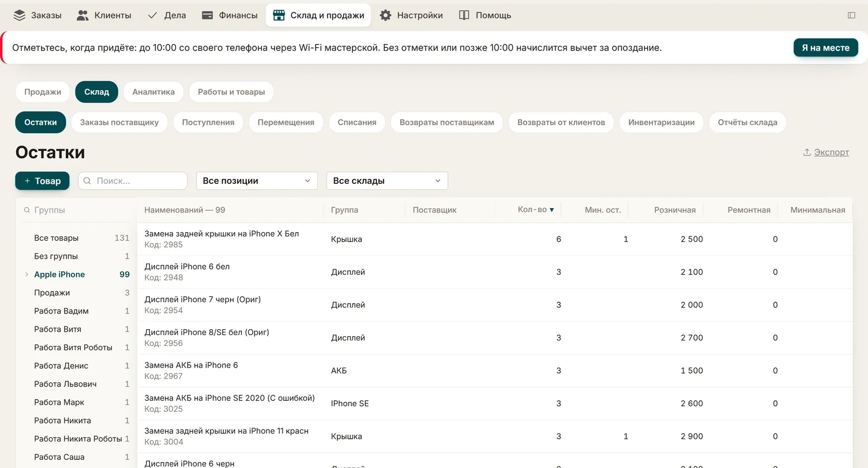Open the Списания tab

(x=357, y=122)
